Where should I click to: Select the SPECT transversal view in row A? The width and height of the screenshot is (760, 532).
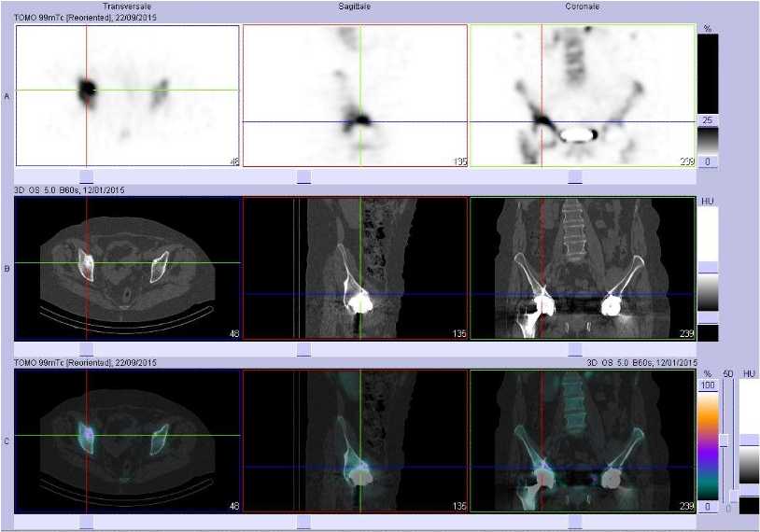128,95
